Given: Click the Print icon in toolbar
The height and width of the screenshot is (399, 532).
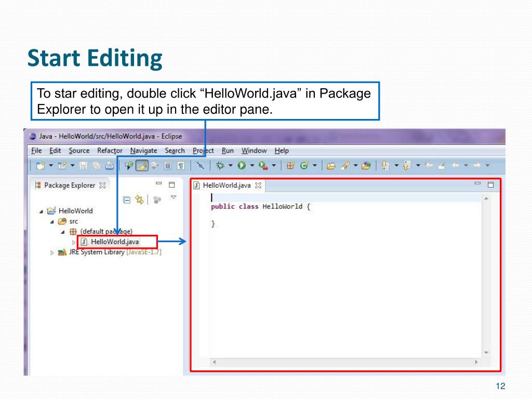Looking at the screenshot, I should [110, 166].
